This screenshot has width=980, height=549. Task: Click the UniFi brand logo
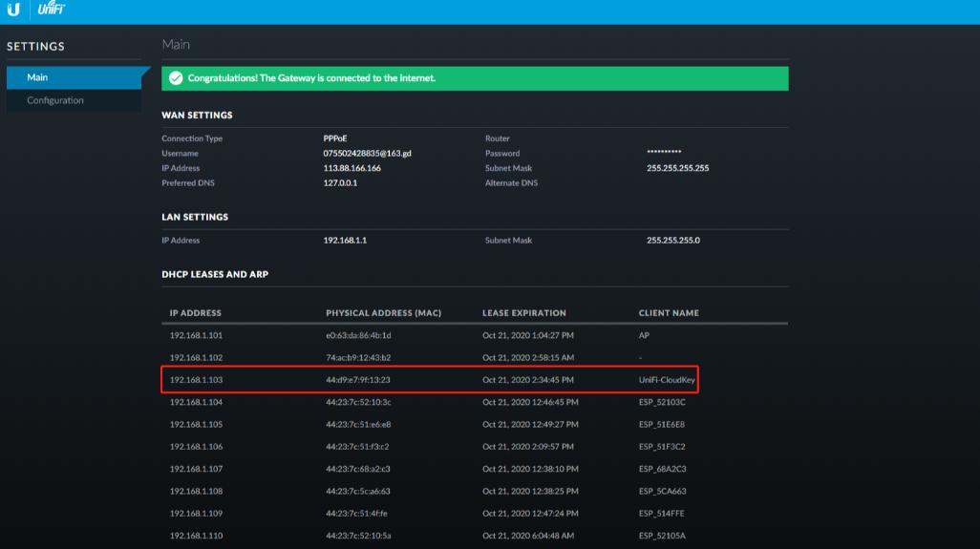[52, 9]
